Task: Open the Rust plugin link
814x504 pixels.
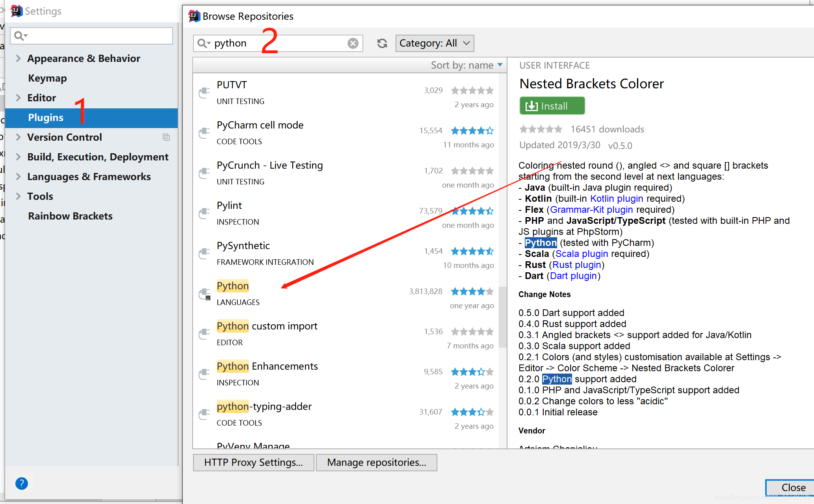Action: click(x=576, y=265)
